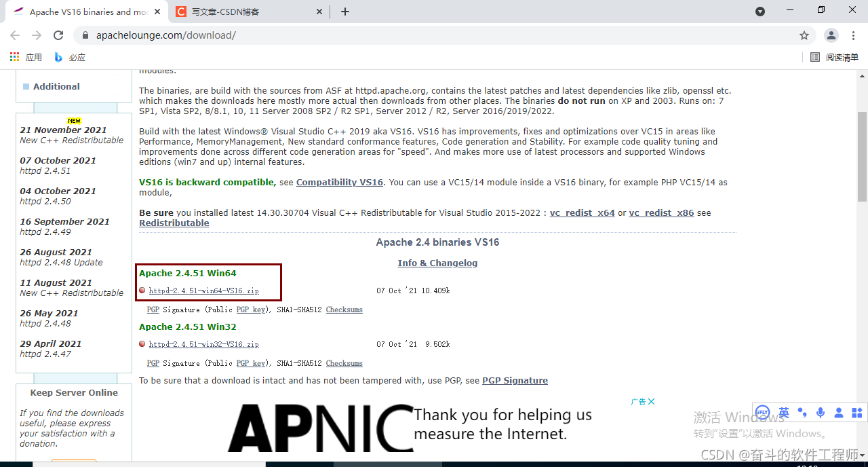
Task: Open the 必应 Bing bookmark
Action: [x=70, y=58]
